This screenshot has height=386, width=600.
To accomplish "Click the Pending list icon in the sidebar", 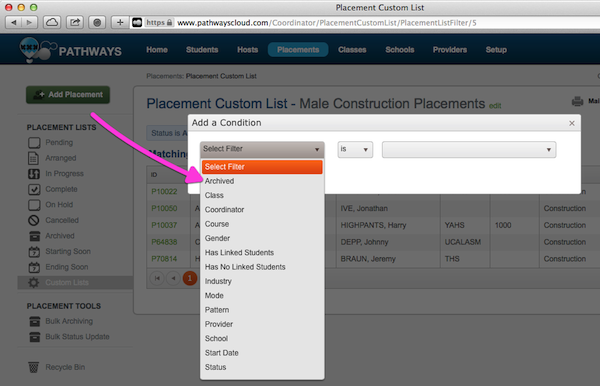I will [34, 143].
